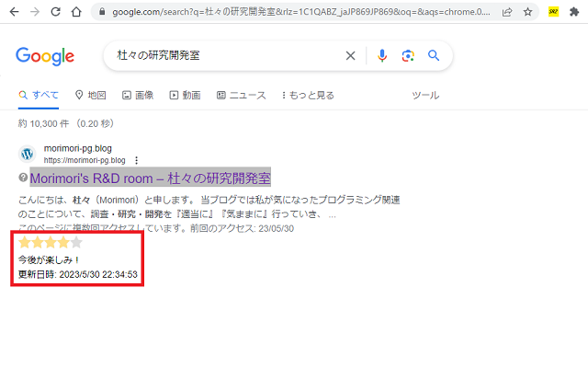Expand the もっと見る menu

(308, 96)
